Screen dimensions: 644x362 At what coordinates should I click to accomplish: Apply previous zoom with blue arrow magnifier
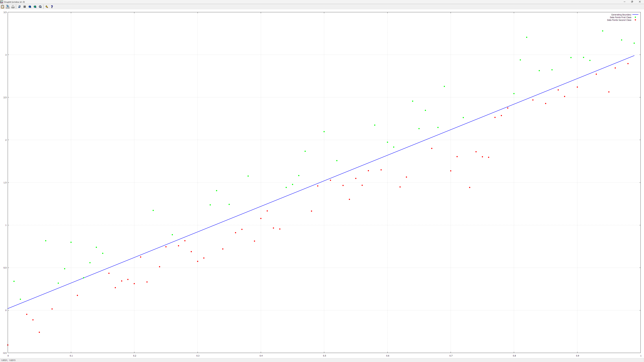30,7
